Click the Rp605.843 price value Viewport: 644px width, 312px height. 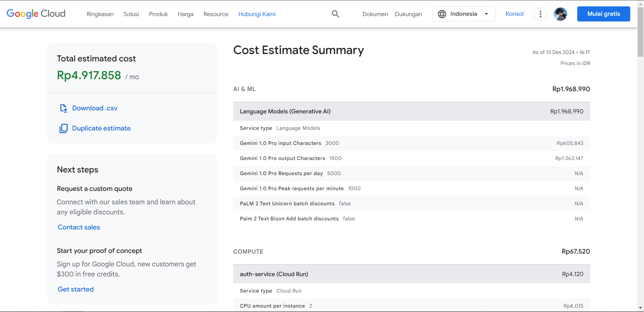[x=570, y=143]
